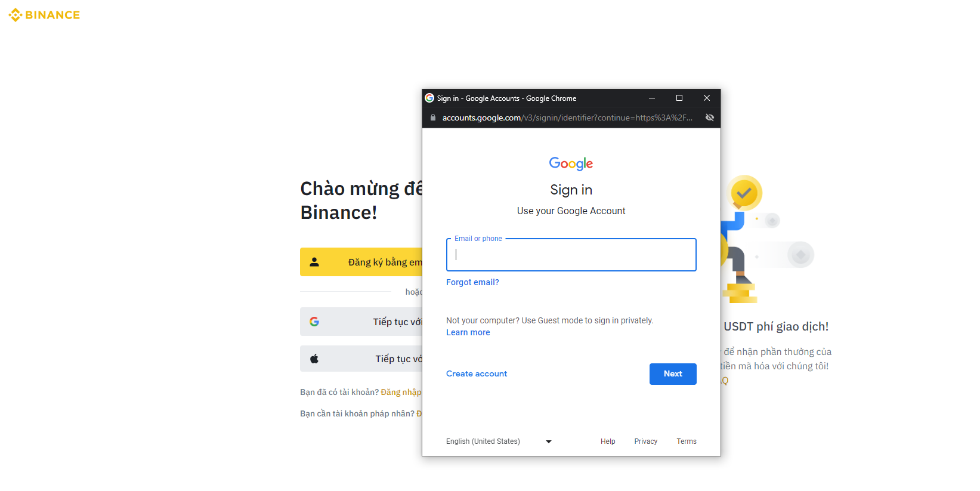
Task: Maximize the Google Accounts popup window
Action: (679, 98)
